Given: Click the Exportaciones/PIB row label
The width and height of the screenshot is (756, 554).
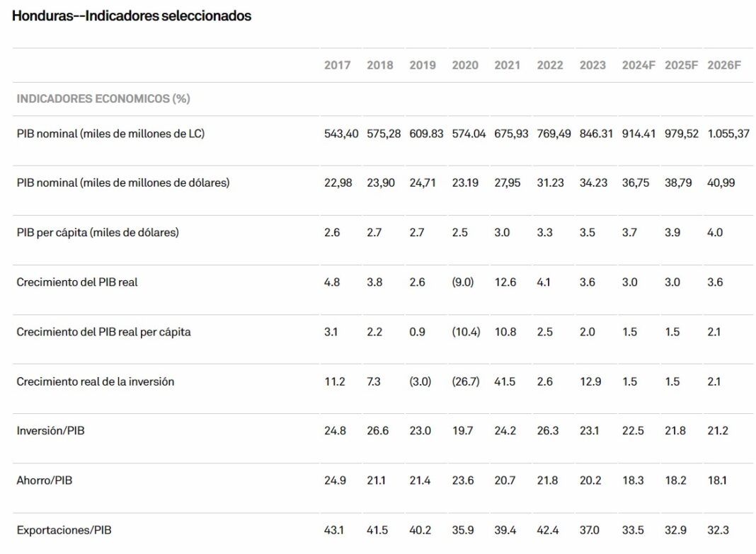Looking at the screenshot, I should click(x=64, y=530).
